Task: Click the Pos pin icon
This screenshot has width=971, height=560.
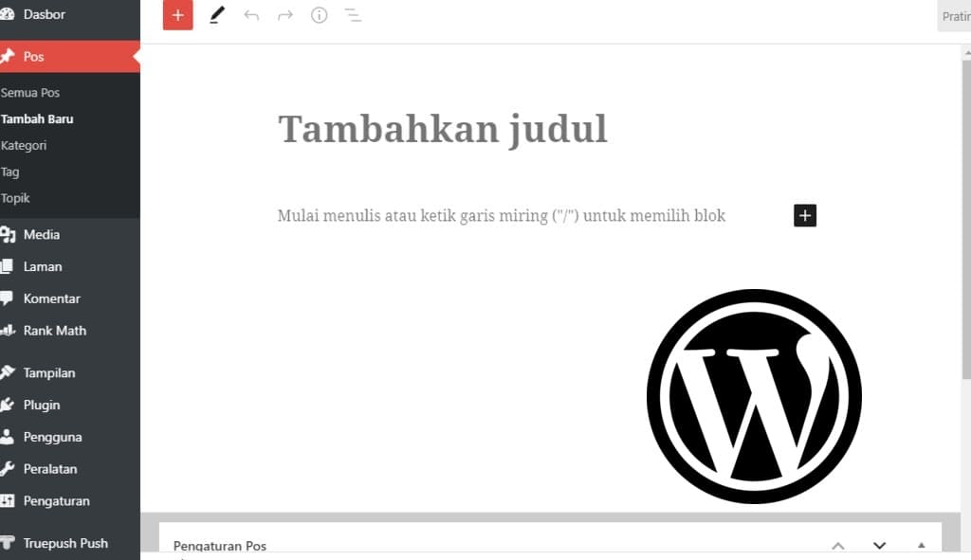Action: pyautogui.click(x=7, y=56)
